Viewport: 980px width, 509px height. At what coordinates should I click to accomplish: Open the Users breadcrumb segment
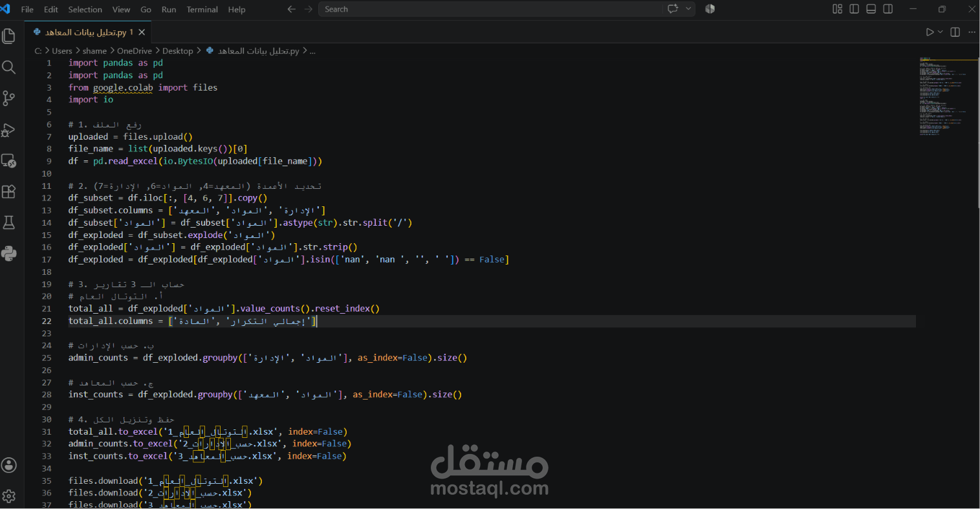coord(62,51)
